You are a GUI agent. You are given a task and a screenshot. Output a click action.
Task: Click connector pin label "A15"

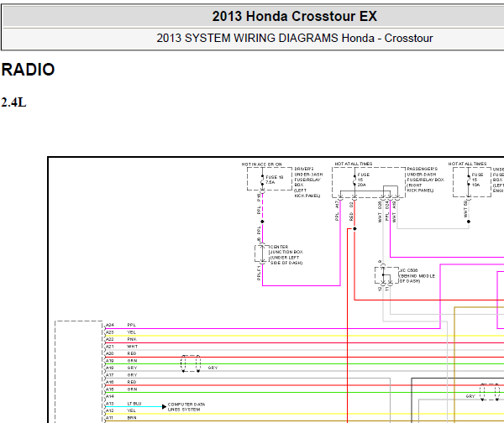click(110, 389)
